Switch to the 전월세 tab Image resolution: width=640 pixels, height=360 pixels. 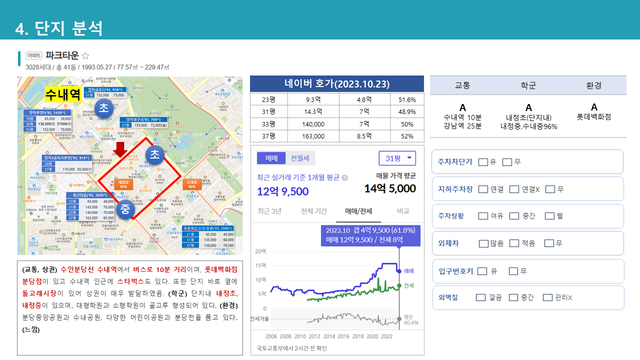[x=300, y=158]
